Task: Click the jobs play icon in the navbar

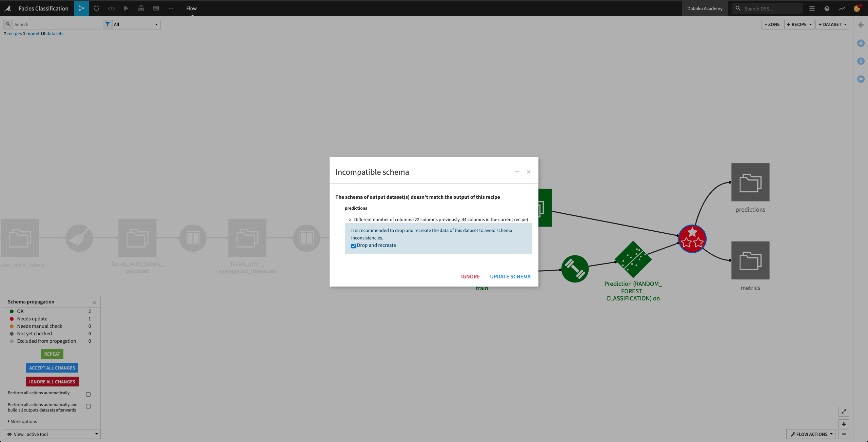Action: click(126, 8)
